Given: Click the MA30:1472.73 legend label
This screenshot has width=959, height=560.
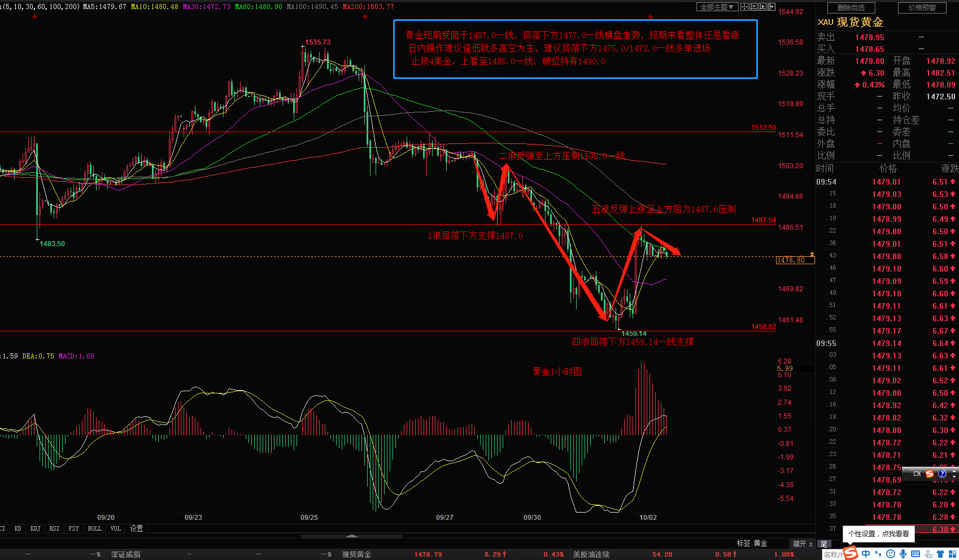Looking at the screenshot, I should coord(207,7).
